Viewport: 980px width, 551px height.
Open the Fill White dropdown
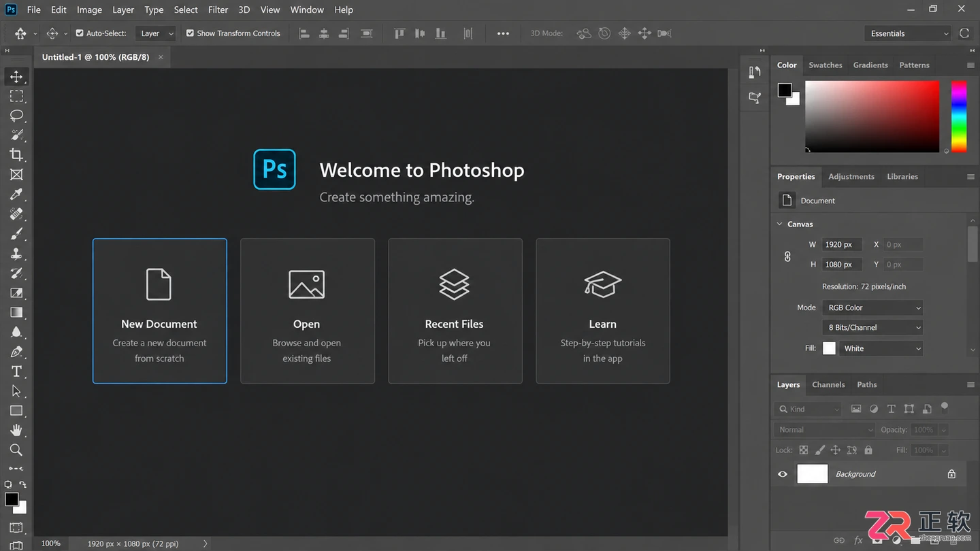coord(881,348)
